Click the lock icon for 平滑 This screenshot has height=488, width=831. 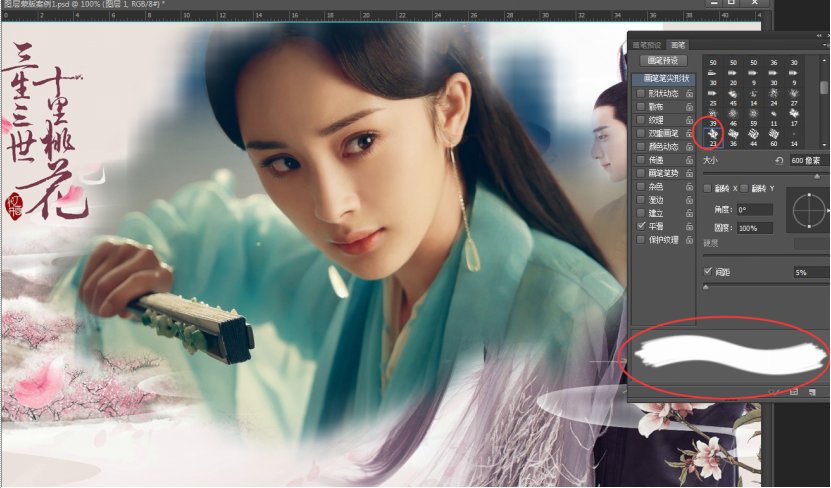pyautogui.click(x=689, y=226)
